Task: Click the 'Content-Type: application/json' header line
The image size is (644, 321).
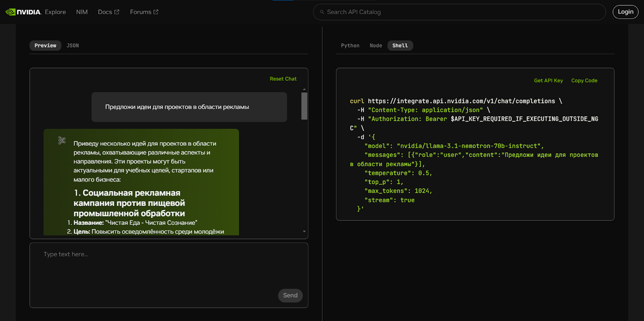Action: pos(424,110)
